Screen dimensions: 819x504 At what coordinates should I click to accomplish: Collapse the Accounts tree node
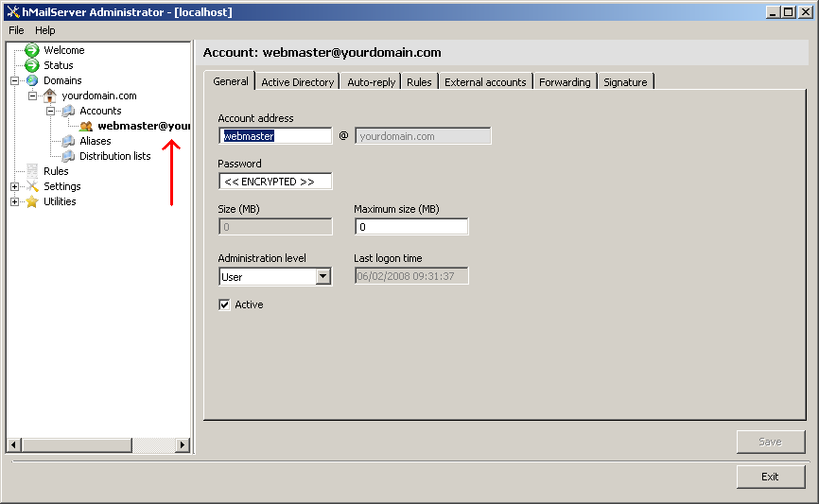coord(51,111)
